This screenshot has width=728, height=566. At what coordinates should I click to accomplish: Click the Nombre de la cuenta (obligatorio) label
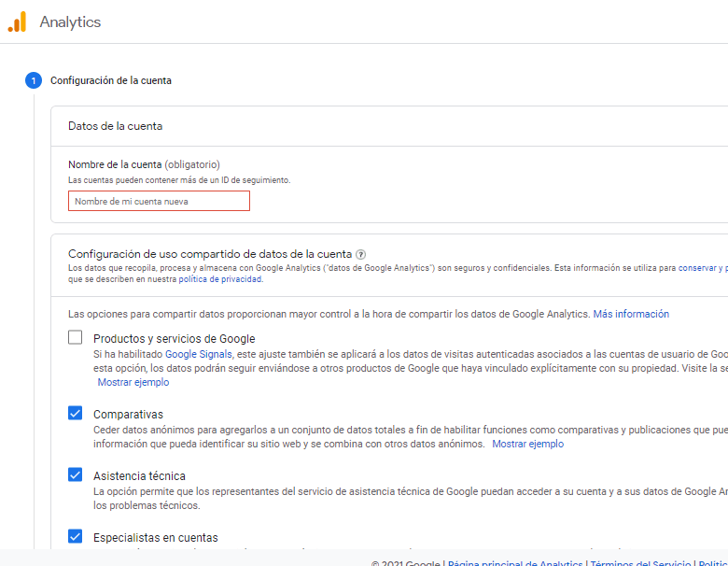click(144, 164)
